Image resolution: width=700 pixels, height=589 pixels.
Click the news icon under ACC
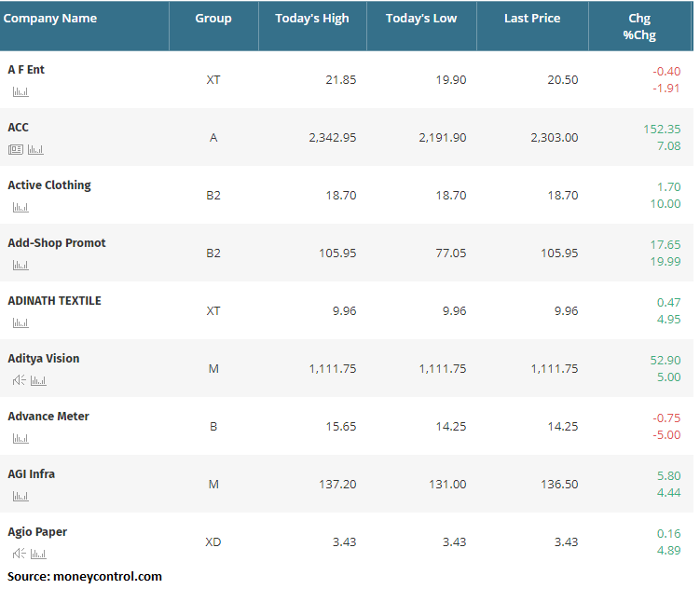click(x=16, y=149)
